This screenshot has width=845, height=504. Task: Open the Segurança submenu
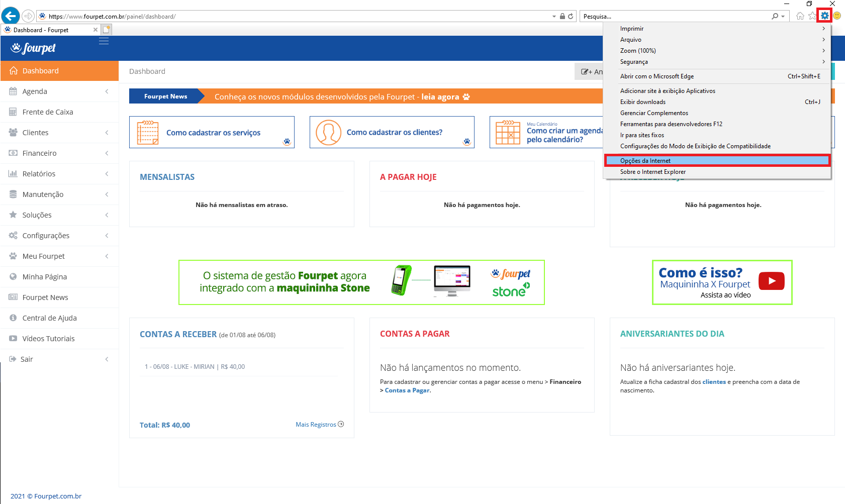(717, 62)
